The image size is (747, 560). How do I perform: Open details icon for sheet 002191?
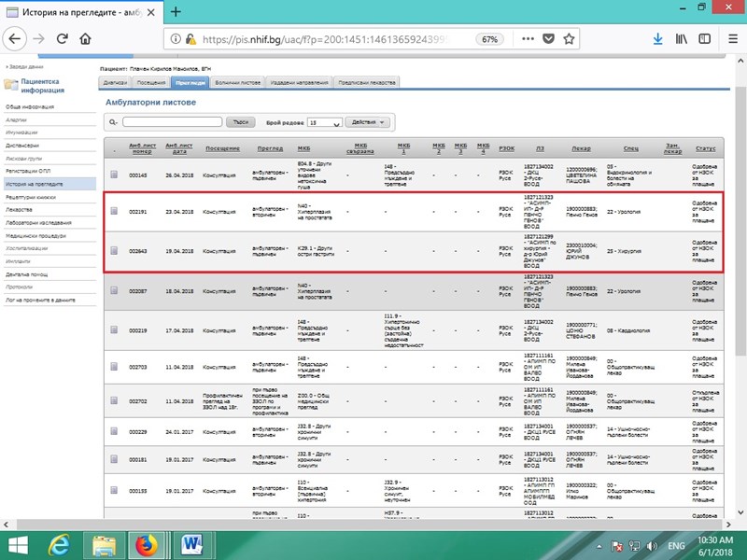(114, 212)
